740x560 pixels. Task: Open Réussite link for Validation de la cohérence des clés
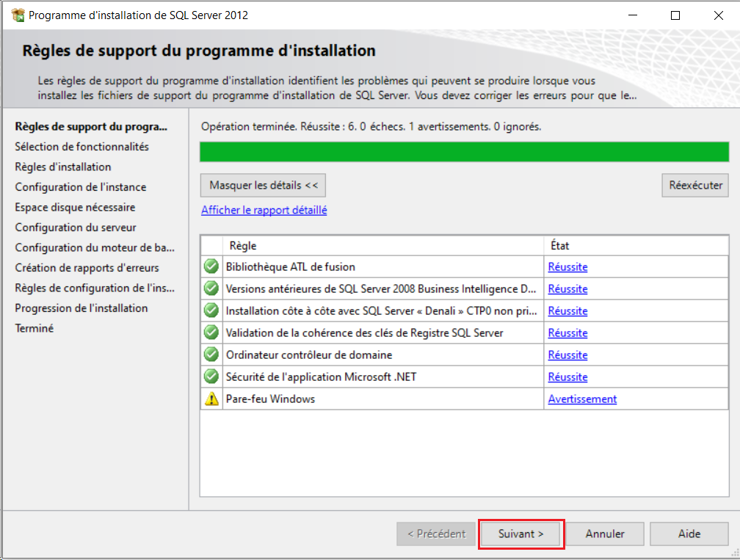(567, 333)
